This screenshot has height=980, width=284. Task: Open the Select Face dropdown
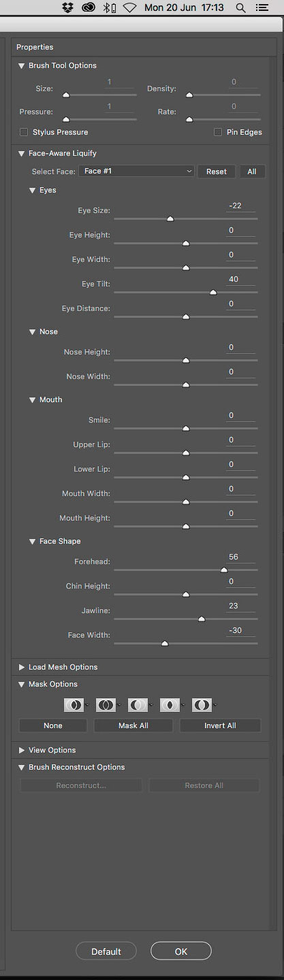tap(137, 171)
